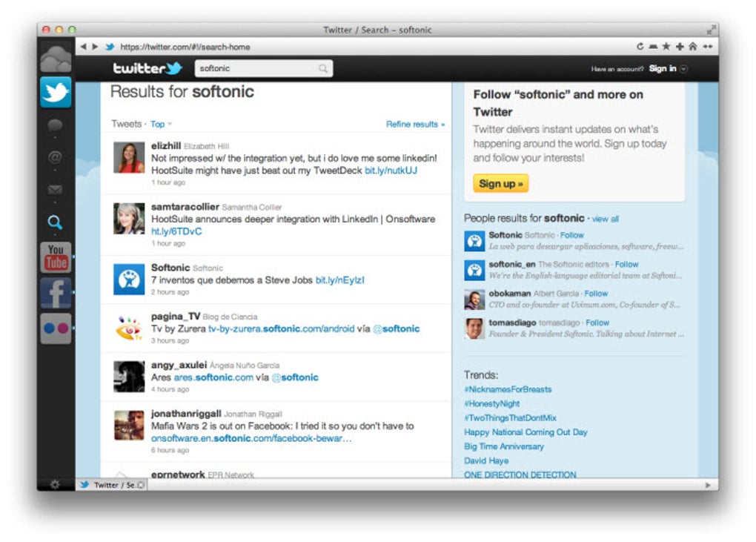Click the double-arrow toolbar icon
Image resolution: width=756 pixels, height=542 pixels.
(707, 46)
